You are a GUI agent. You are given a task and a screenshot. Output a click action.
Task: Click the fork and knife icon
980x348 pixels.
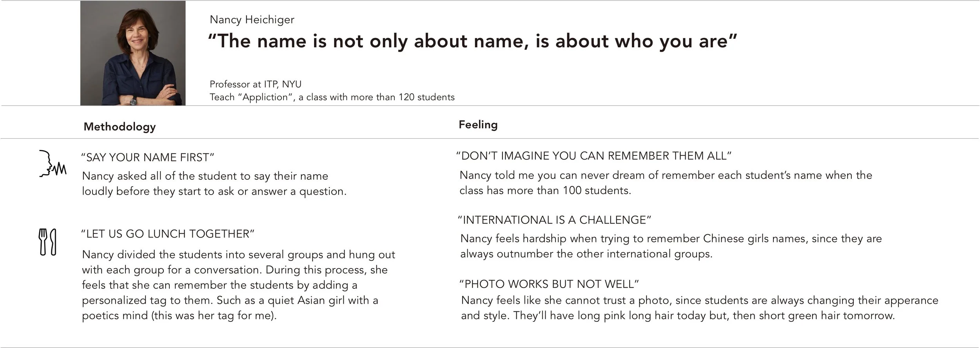coord(47,242)
